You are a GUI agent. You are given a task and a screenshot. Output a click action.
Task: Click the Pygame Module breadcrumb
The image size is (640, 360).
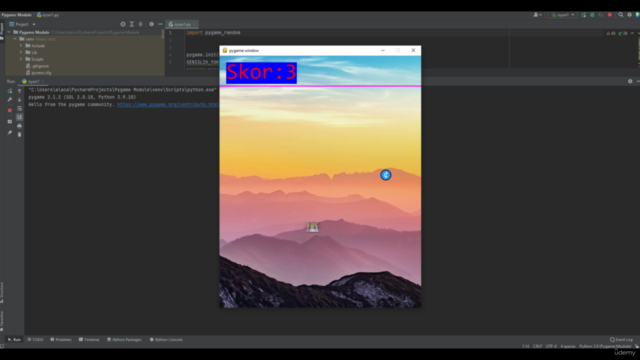tap(16, 15)
